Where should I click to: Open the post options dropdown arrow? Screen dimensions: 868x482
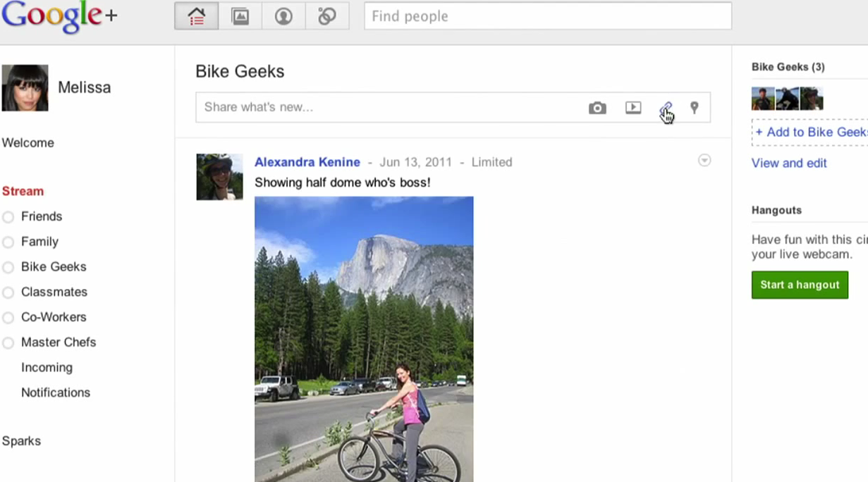704,161
